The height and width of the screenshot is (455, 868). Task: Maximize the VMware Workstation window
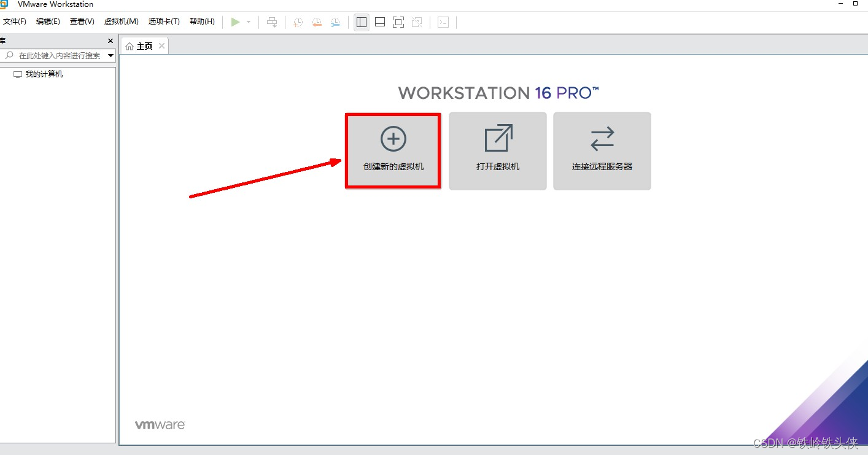[855, 4]
